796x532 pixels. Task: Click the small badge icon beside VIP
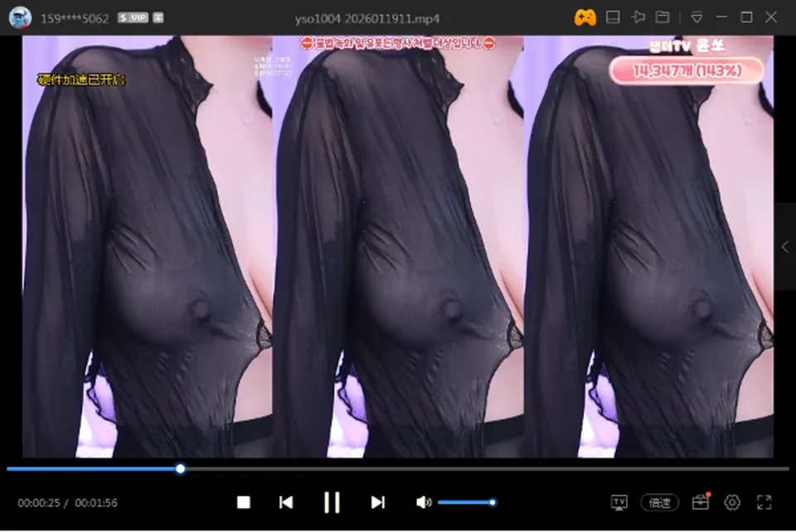pos(158,17)
